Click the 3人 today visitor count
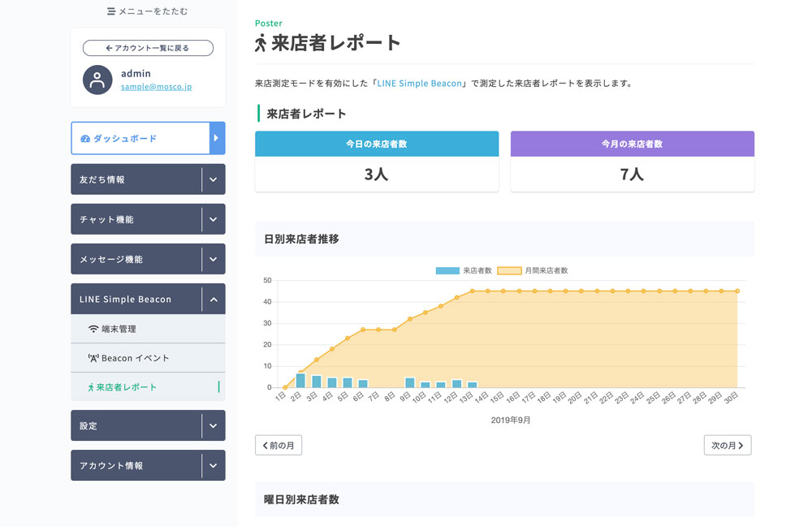Image resolution: width=812 pixels, height=527 pixels. [x=377, y=175]
